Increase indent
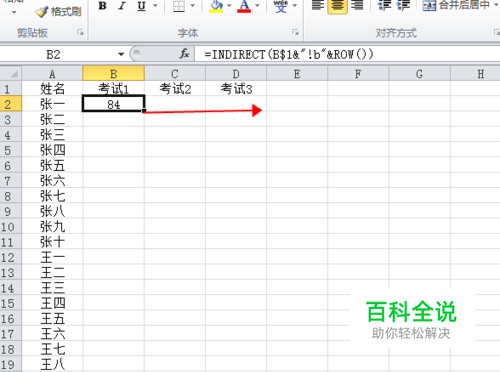 click(403, 6)
